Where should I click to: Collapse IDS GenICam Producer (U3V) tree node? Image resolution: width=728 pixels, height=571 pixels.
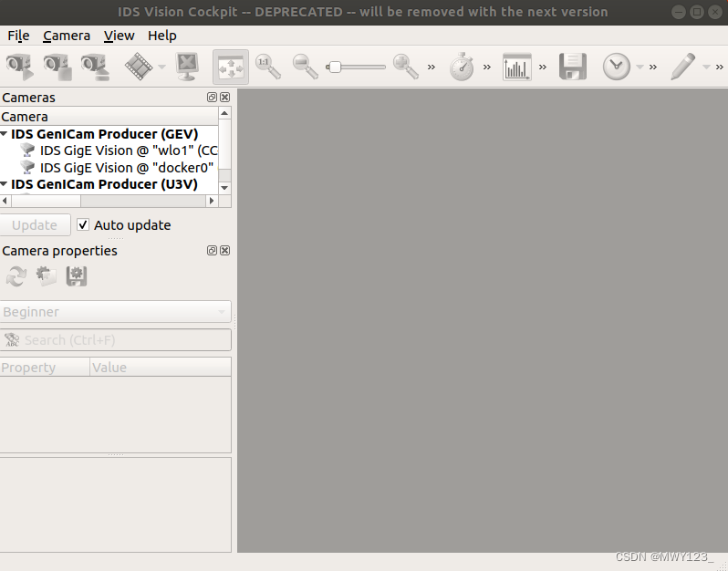5,184
